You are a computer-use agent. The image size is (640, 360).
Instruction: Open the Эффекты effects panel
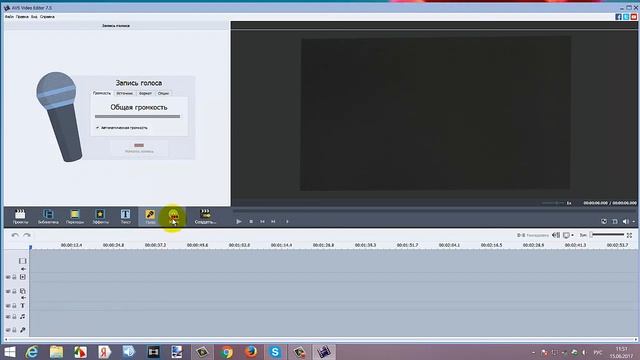pyautogui.click(x=100, y=217)
